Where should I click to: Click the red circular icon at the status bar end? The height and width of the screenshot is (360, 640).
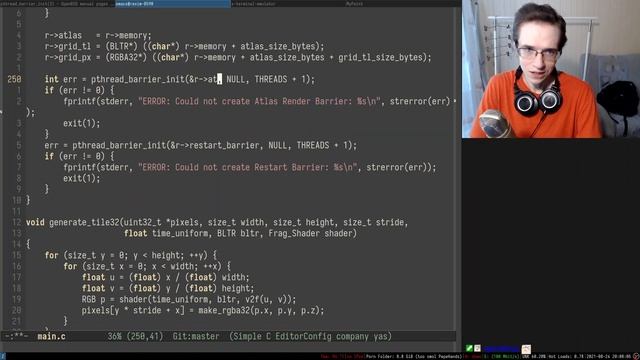pyautogui.click(x=636, y=356)
